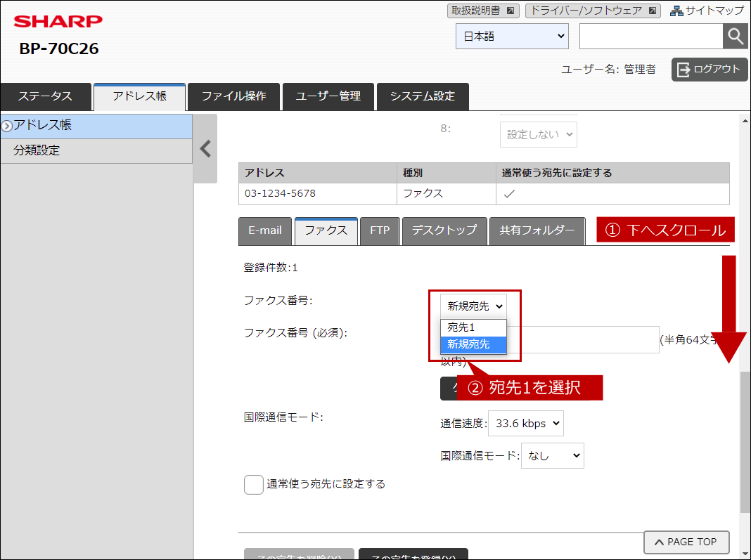Choose 宛先1 from the dropdown list
Viewport: 751px width, 560px height.
pos(473,327)
